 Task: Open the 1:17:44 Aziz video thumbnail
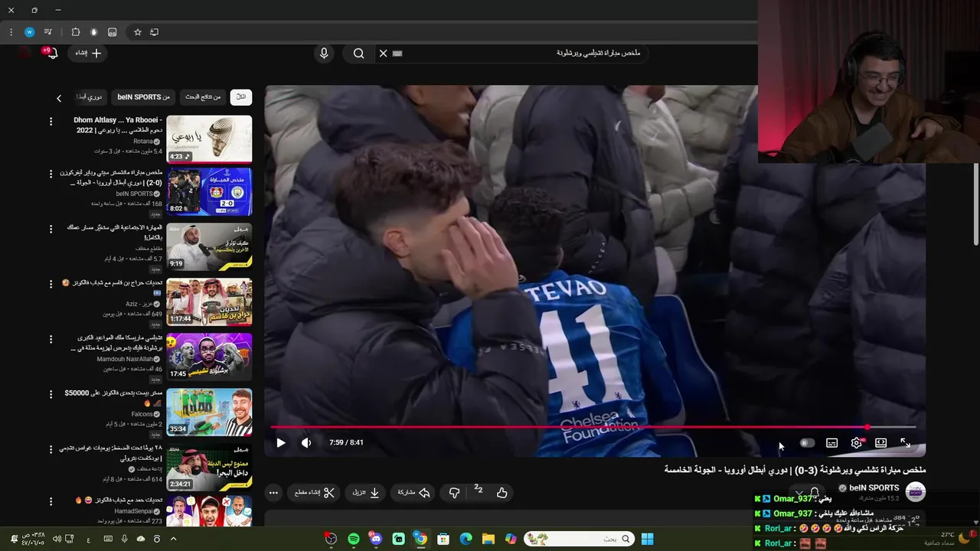click(209, 302)
